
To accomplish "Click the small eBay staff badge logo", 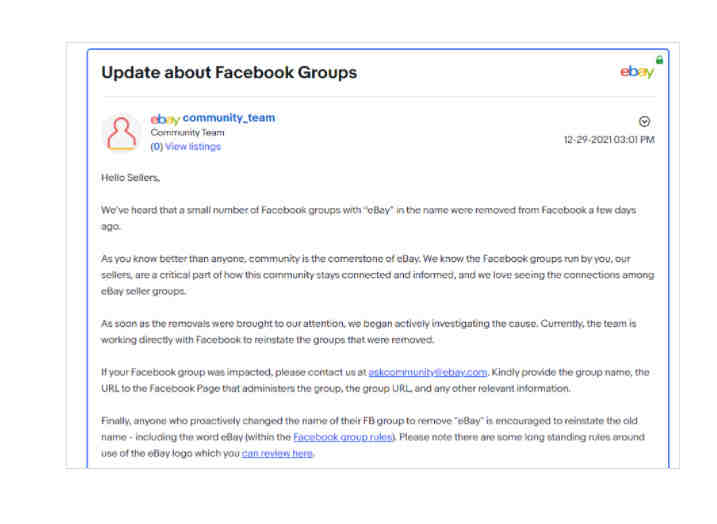I will point(165,119).
